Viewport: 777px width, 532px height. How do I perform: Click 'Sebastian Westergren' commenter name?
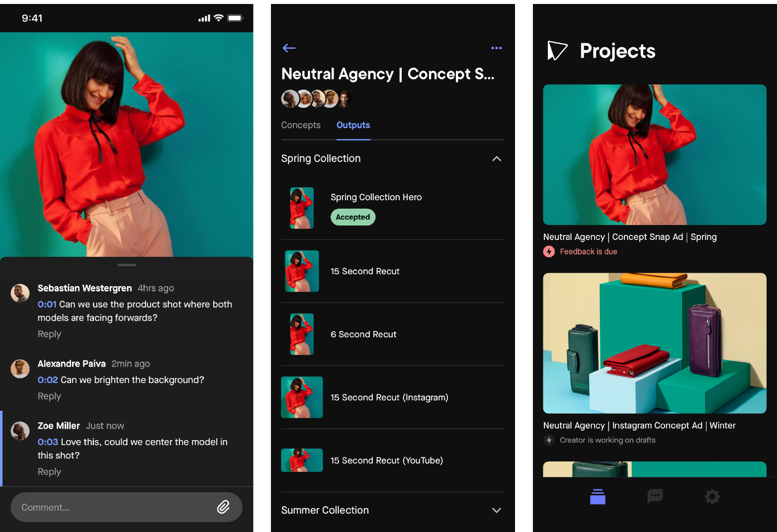coord(85,288)
